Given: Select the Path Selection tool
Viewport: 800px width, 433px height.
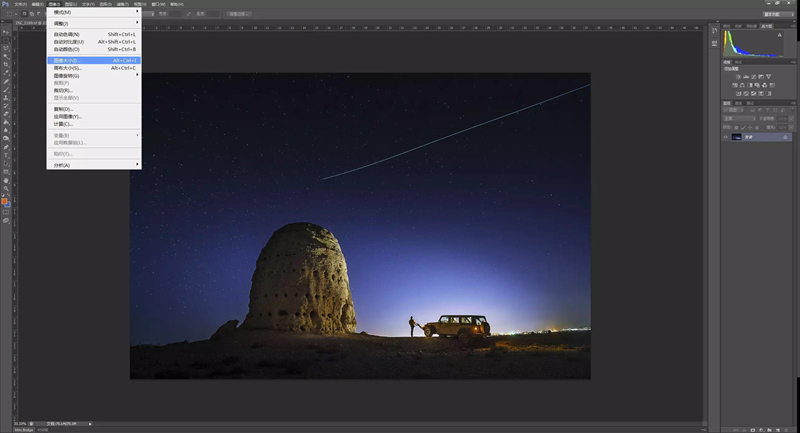Looking at the screenshot, I should click(x=6, y=164).
